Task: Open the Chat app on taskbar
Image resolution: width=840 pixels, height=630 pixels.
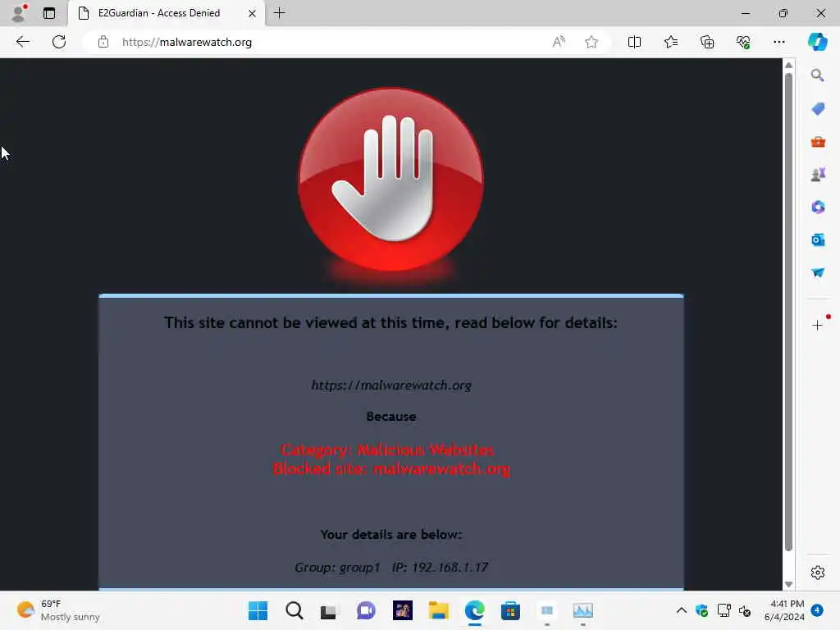Action: (x=366, y=610)
